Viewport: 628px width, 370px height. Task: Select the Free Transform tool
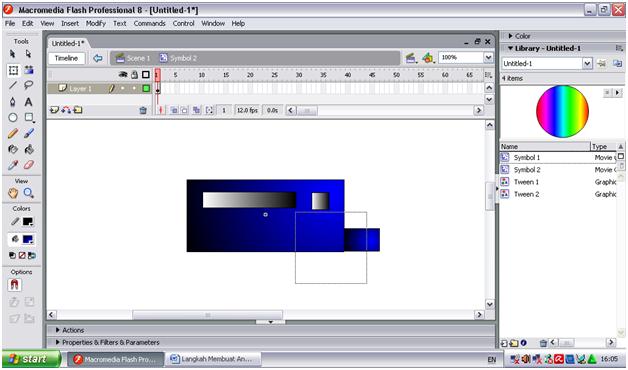point(13,70)
